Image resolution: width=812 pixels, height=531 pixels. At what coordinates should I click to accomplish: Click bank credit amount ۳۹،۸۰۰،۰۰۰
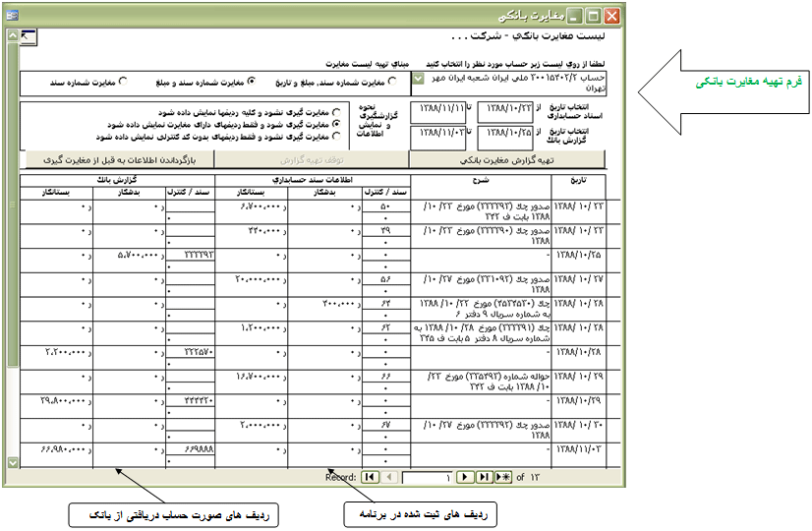(x=65, y=401)
